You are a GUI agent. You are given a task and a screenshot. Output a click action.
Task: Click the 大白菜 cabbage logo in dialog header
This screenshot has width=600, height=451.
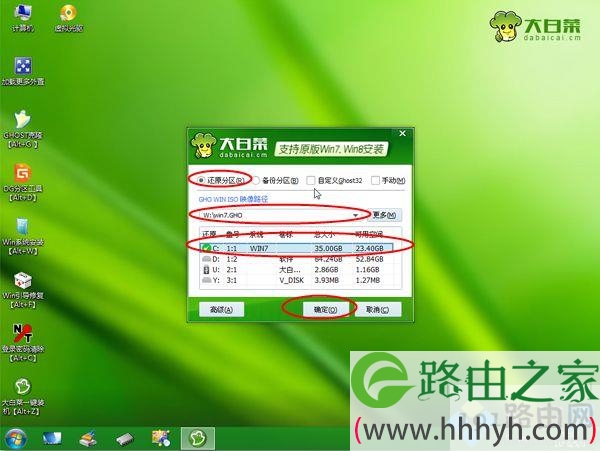pos(203,145)
